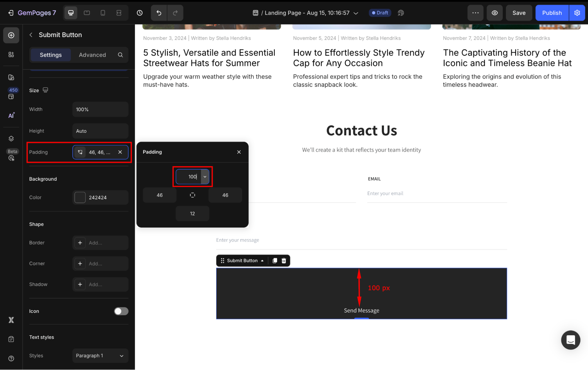Open layers panel in left sidebar
Image resolution: width=588 pixels, height=370 pixels.
(x=11, y=138)
